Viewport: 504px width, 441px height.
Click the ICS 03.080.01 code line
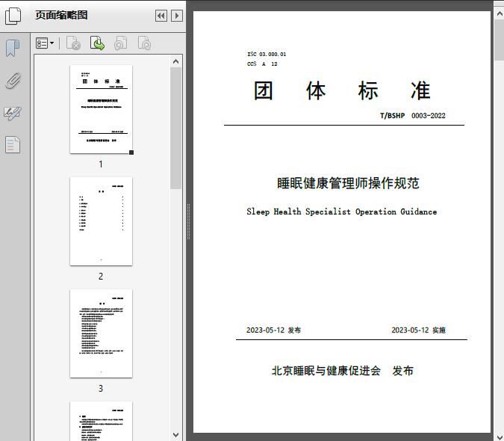[x=267, y=55]
